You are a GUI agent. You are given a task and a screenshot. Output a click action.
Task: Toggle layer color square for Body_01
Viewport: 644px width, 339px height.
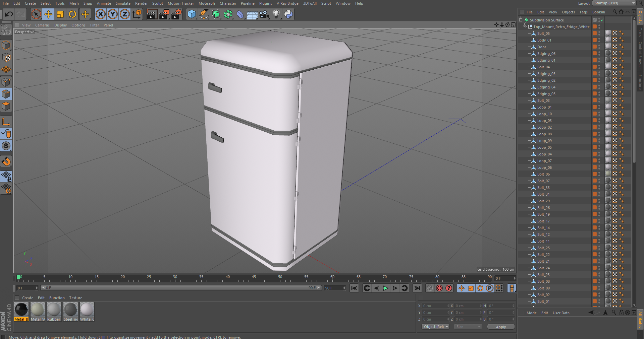pyautogui.click(x=595, y=40)
